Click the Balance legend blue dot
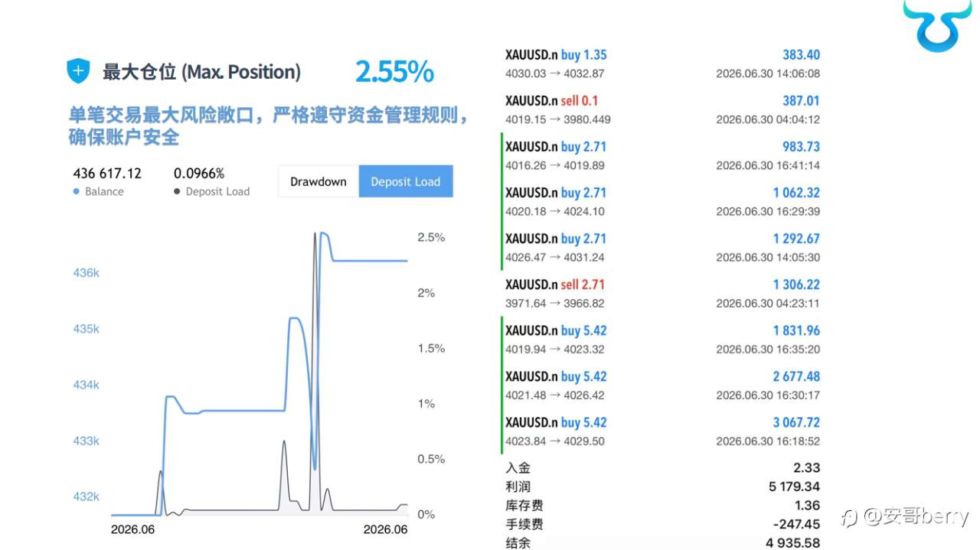The image size is (980, 550). [76, 191]
